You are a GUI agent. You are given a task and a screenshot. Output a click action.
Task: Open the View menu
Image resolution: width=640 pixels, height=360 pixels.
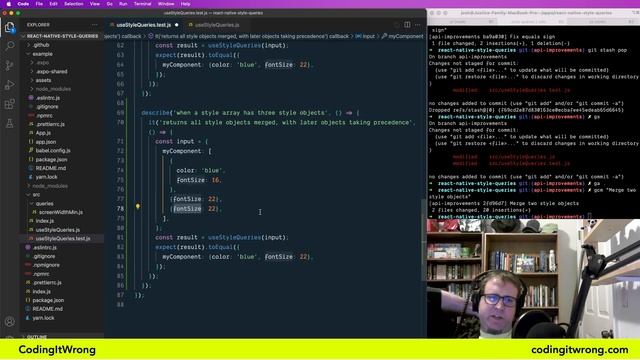click(x=95, y=4)
